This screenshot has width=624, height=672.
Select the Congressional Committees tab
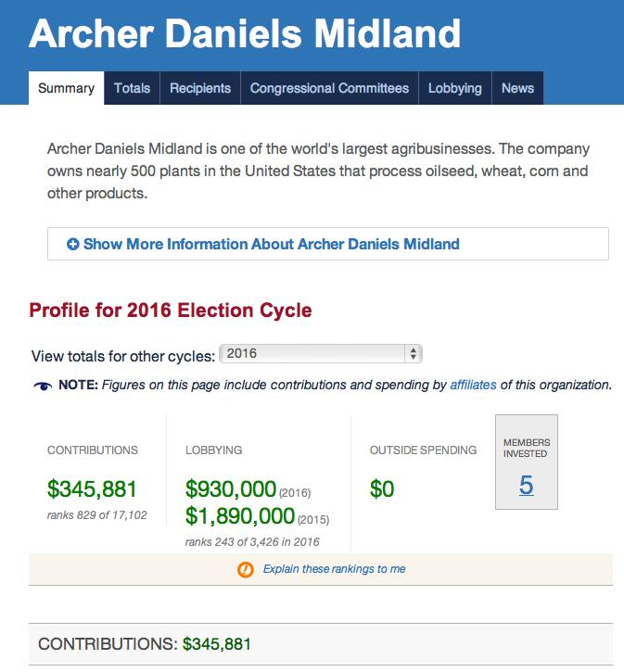[329, 88]
